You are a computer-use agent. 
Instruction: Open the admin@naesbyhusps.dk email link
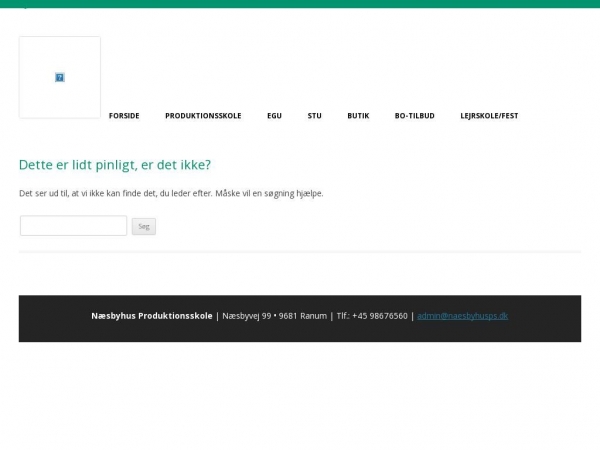(x=463, y=316)
